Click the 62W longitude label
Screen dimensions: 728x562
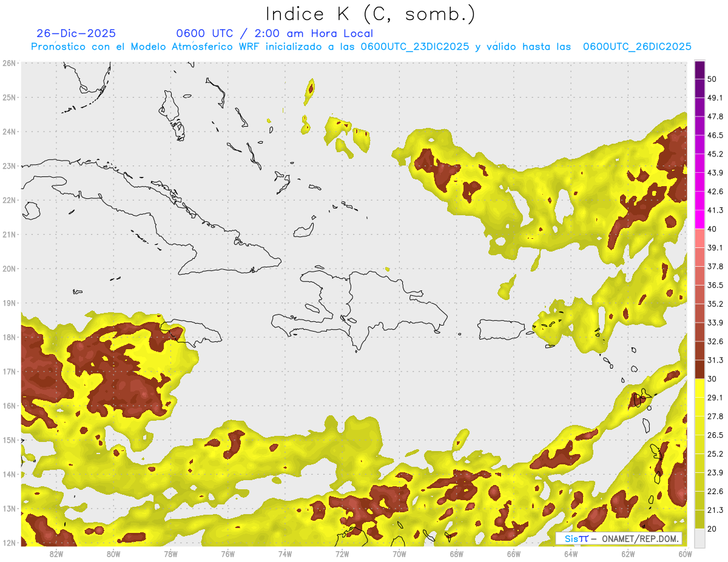pos(628,554)
